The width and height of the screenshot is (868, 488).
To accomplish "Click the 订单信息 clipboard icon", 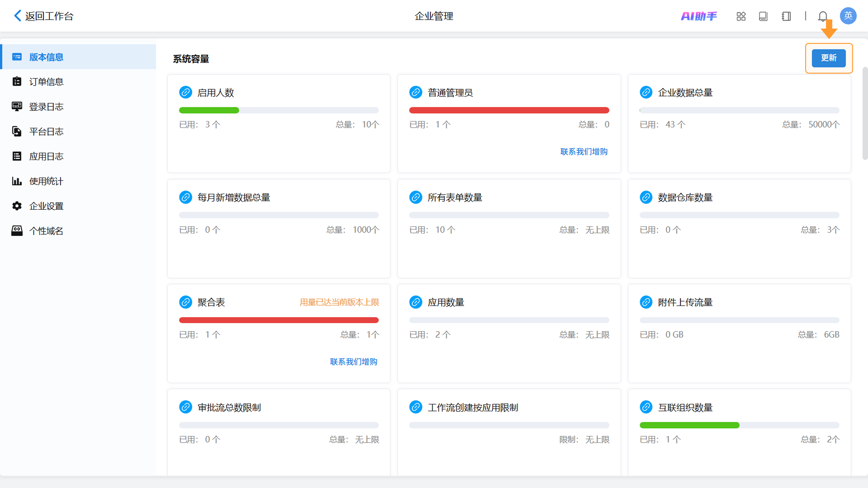I will click(x=17, y=82).
